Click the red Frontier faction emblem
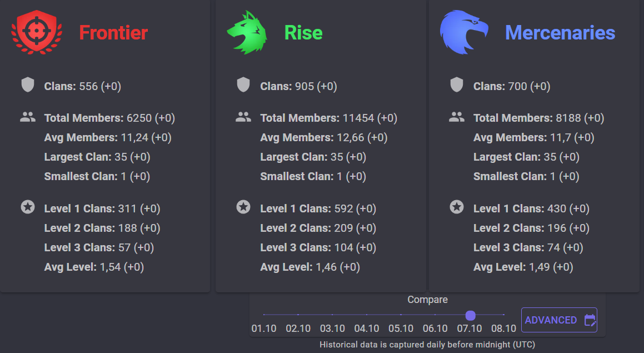 pos(37,32)
